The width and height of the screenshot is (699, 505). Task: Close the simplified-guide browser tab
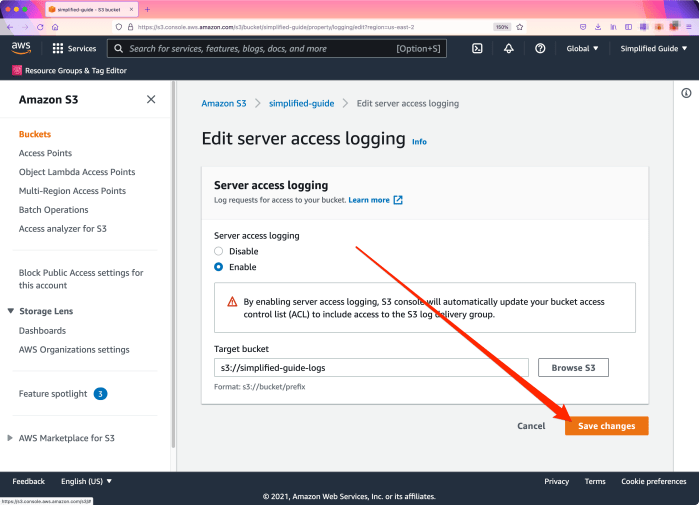click(x=132, y=9)
